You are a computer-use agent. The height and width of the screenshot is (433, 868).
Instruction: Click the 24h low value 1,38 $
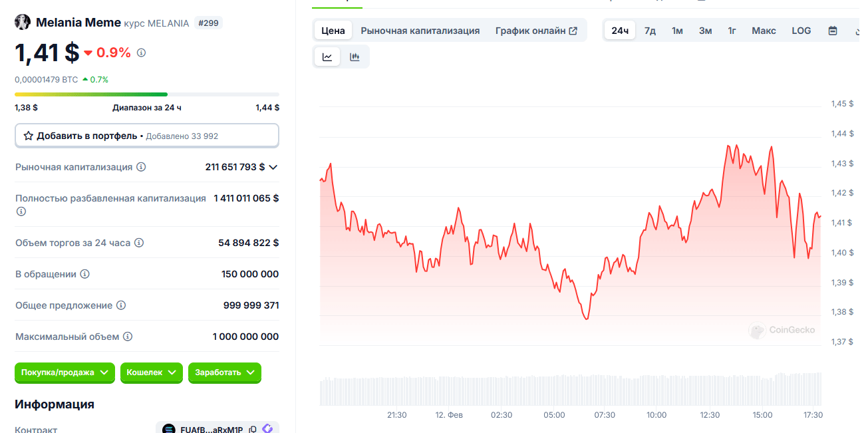click(26, 107)
